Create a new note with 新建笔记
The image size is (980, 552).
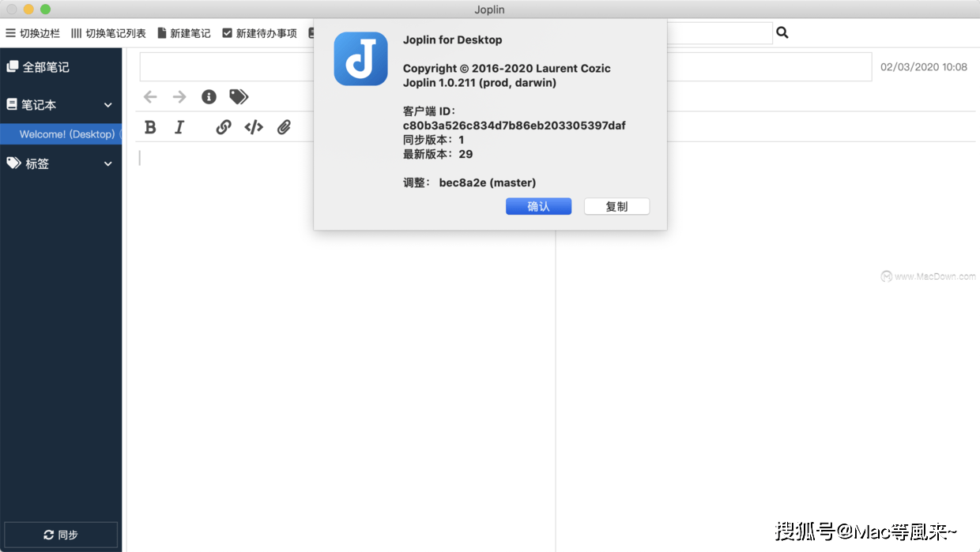pyautogui.click(x=184, y=33)
